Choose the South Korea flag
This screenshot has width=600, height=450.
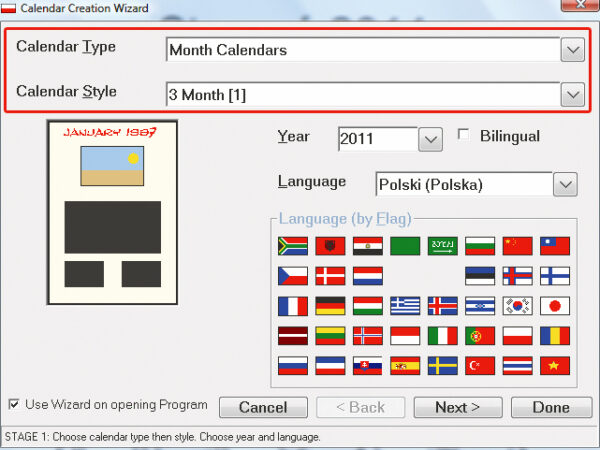coord(517,306)
